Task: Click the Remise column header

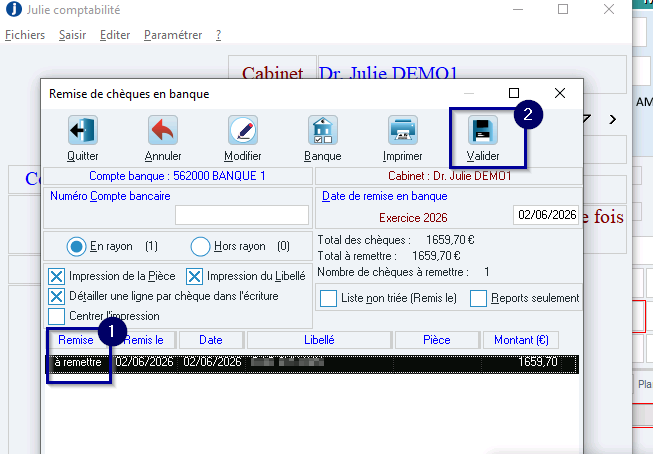Action: click(x=76, y=340)
